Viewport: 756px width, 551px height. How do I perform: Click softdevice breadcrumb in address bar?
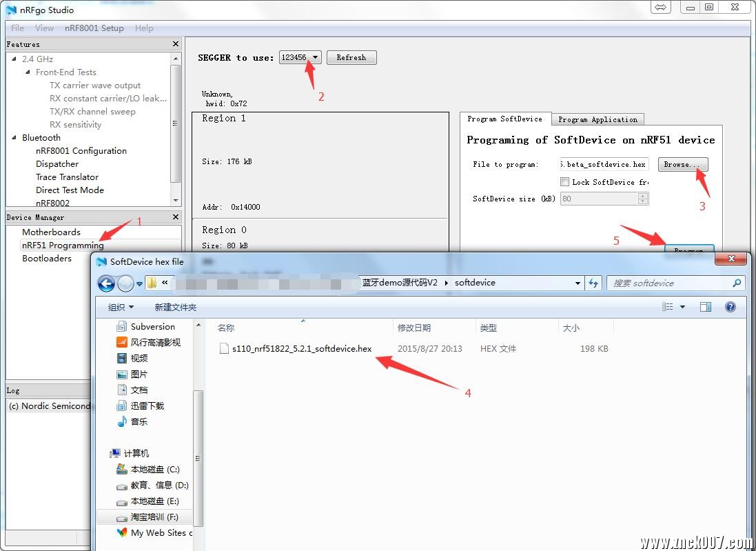point(475,283)
